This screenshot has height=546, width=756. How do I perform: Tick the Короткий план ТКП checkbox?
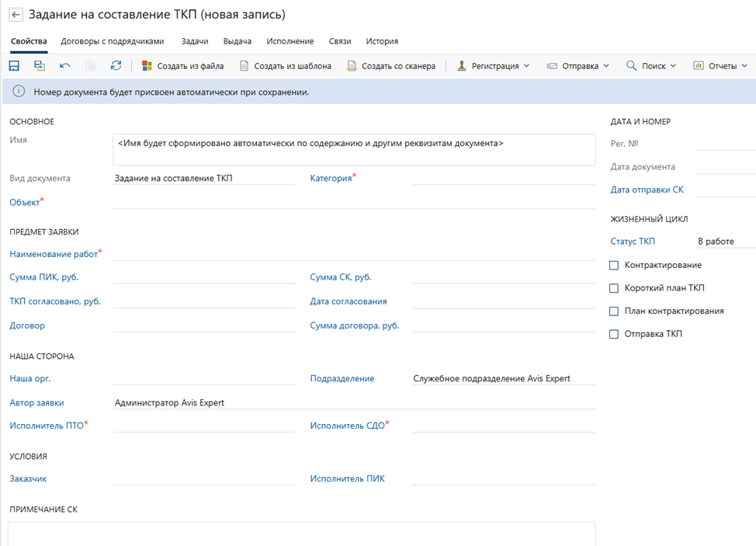[614, 288]
